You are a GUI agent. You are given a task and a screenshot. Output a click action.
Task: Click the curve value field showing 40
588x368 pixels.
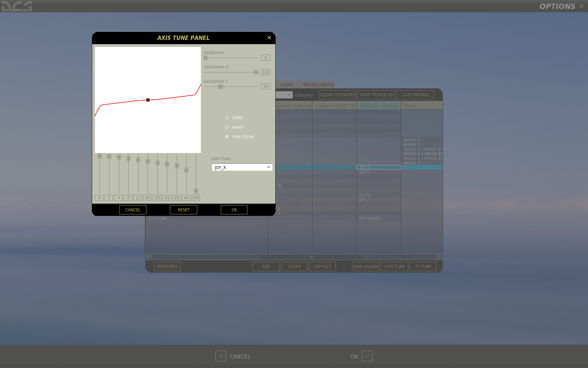[x=186, y=198]
